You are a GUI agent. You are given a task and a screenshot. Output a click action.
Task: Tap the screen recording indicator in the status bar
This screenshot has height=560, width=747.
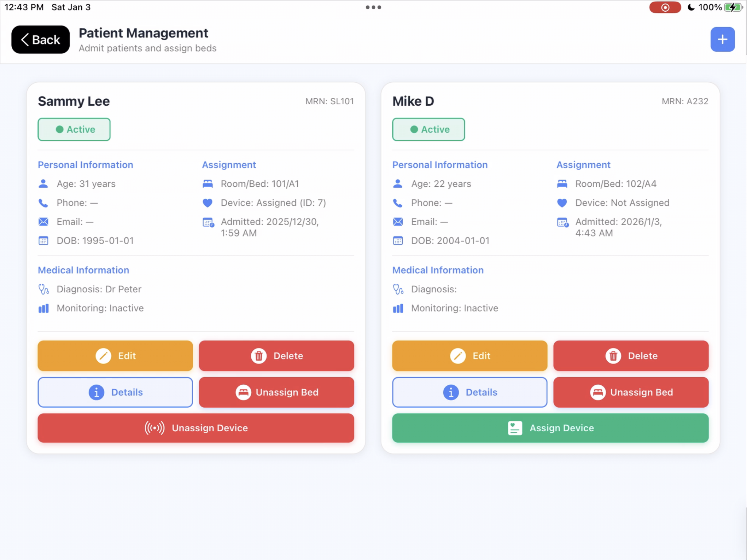665,7
